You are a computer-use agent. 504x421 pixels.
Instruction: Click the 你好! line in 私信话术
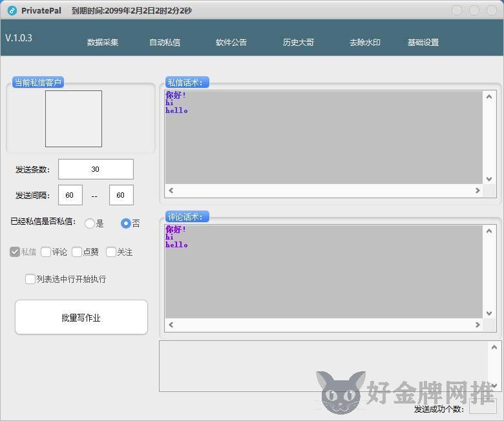(x=176, y=95)
